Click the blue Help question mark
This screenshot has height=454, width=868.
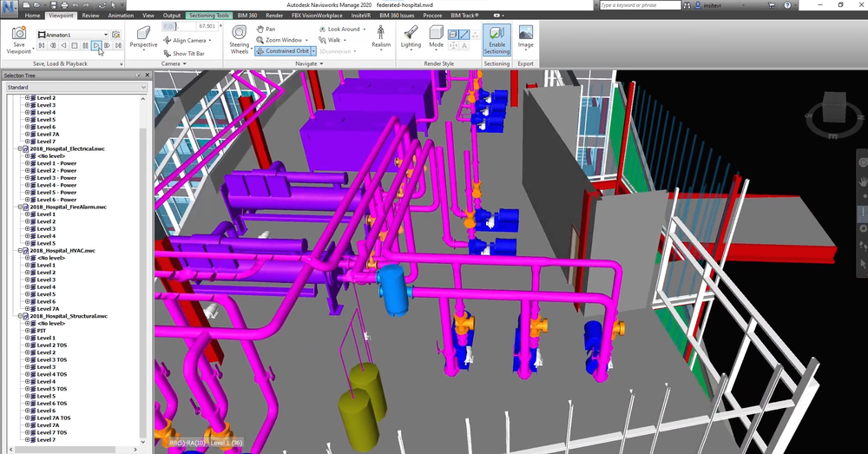pos(787,5)
